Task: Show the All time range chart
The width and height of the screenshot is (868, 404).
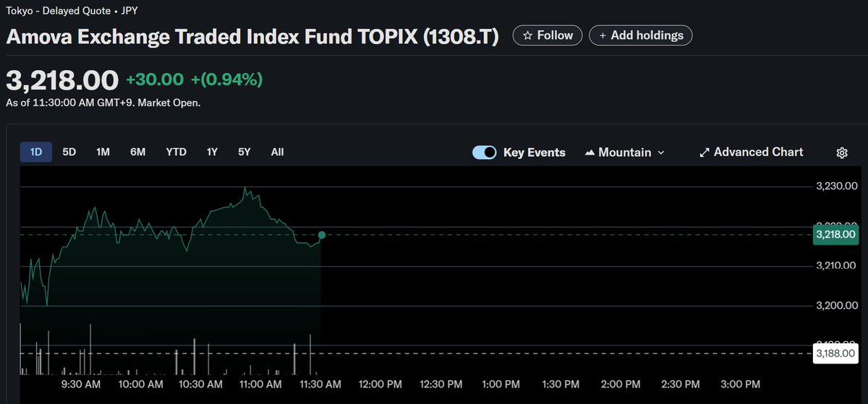Action: pyautogui.click(x=277, y=152)
